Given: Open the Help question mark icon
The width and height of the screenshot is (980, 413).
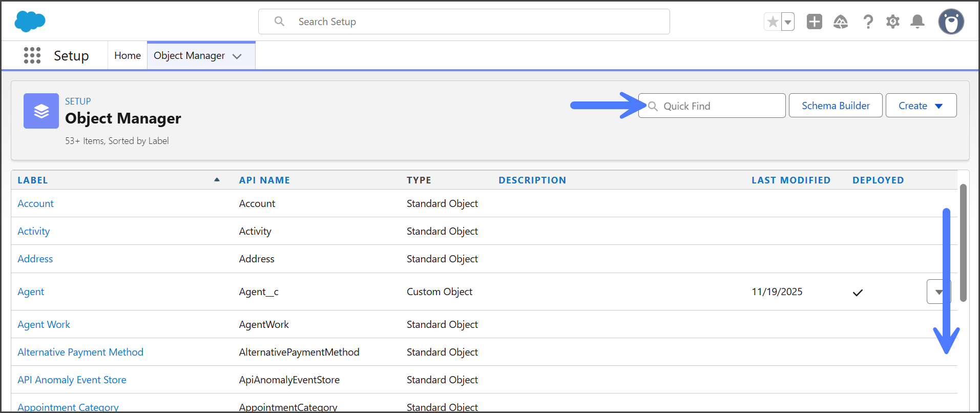Looking at the screenshot, I should (868, 22).
